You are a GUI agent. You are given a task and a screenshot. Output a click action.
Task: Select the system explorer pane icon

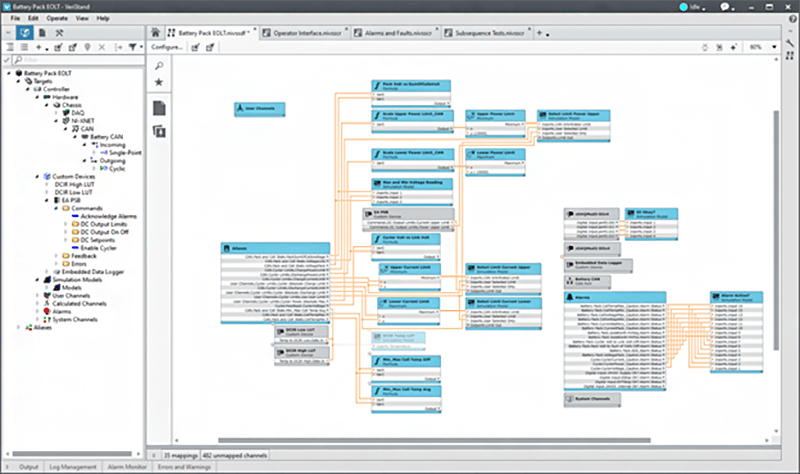coord(24,33)
